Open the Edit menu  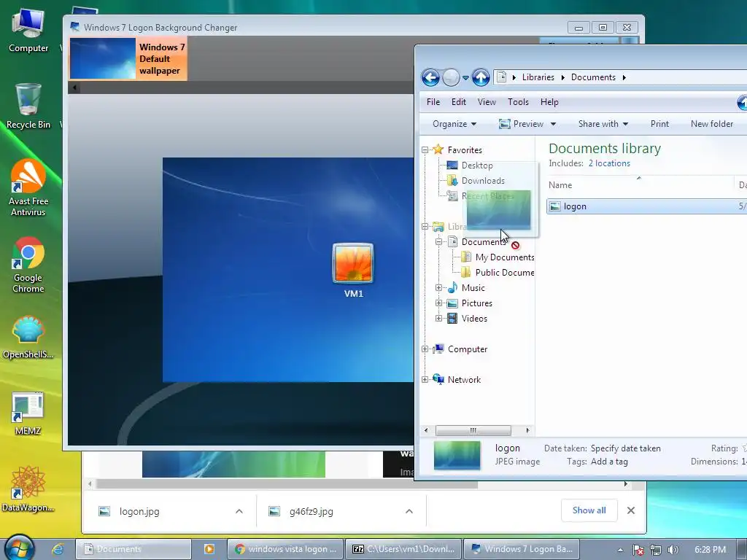(458, 102)
